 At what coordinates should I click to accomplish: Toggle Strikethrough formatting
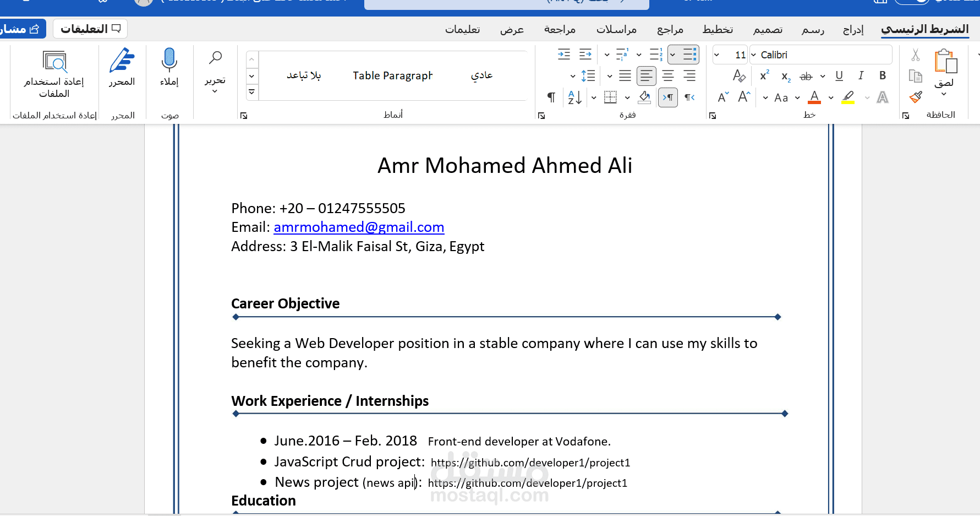click(x=806, y=77)
